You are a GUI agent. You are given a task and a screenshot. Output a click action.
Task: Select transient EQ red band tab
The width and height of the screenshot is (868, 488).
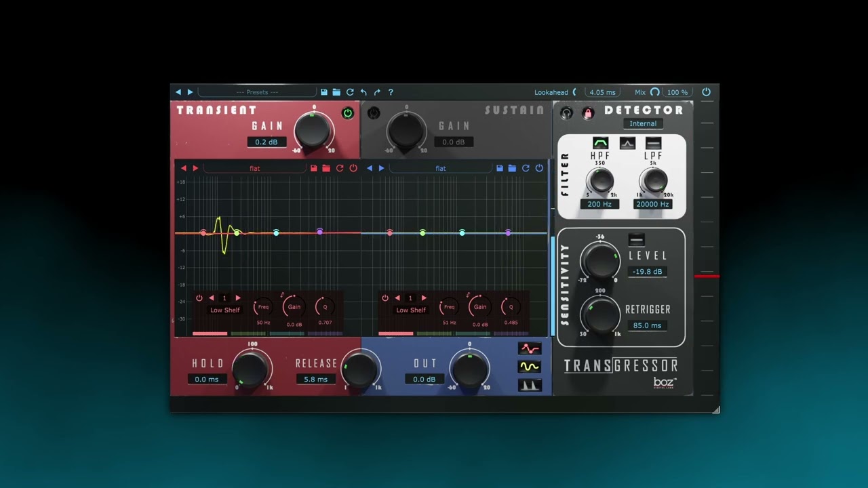[x=210, y=333]
